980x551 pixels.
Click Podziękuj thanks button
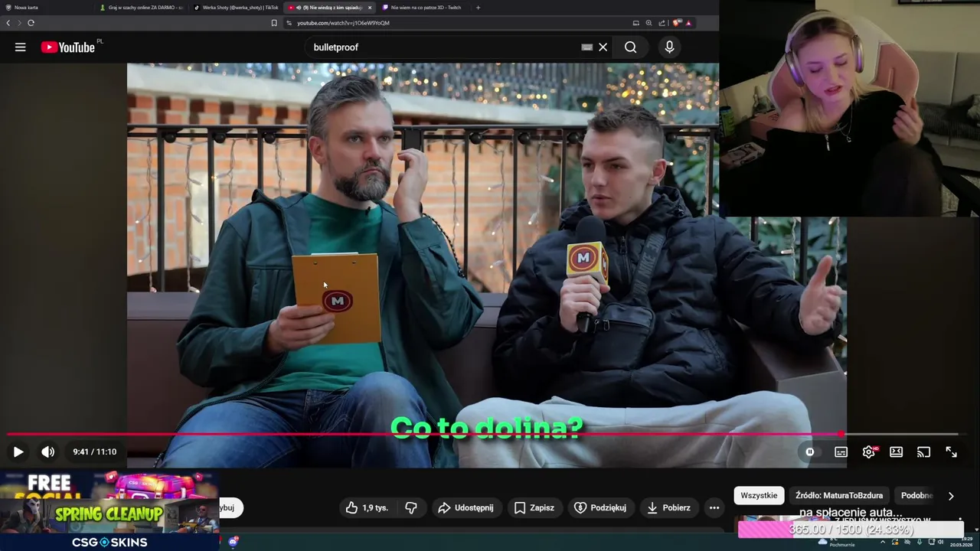(600, 507)
